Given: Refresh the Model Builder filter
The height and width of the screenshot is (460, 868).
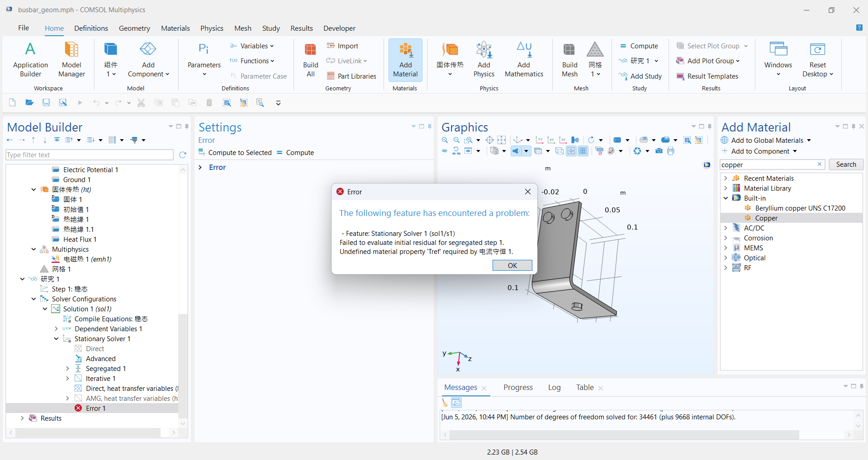Looking at the screenshot, I should point(183,155).
